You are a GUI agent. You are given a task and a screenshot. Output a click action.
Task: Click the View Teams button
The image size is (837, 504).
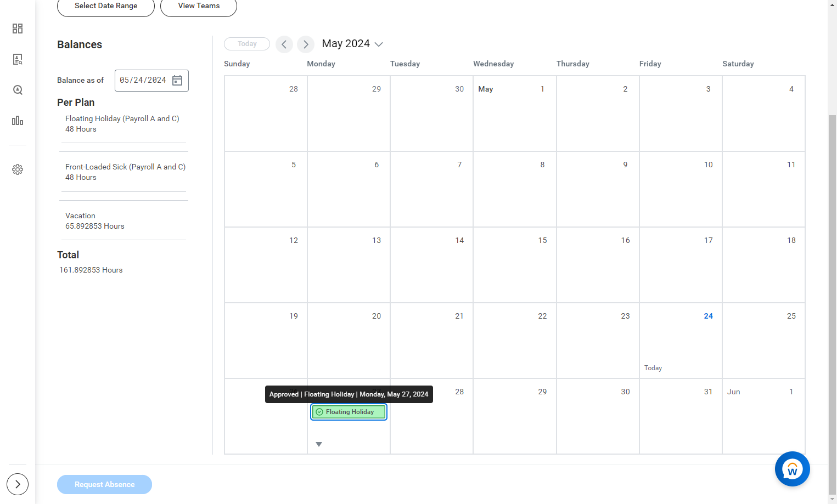click(x=199, y=6)
